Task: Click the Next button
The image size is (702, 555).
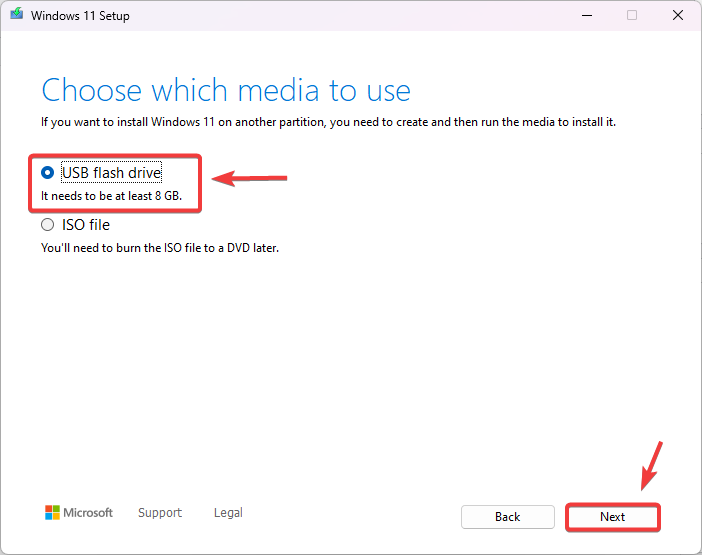Action: click(612, 517)
